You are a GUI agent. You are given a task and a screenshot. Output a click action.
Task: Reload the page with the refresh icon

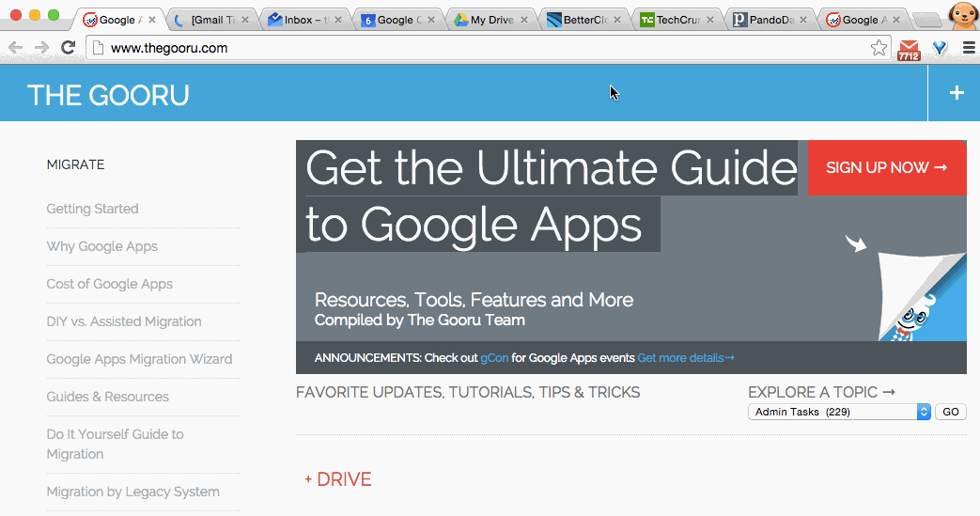(x=69, y=47)
